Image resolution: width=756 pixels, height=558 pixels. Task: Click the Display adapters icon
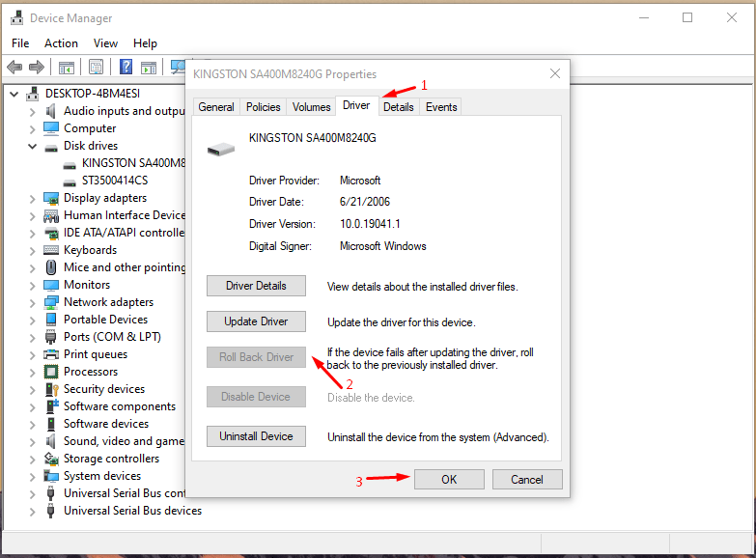click(x=51, y=198)
